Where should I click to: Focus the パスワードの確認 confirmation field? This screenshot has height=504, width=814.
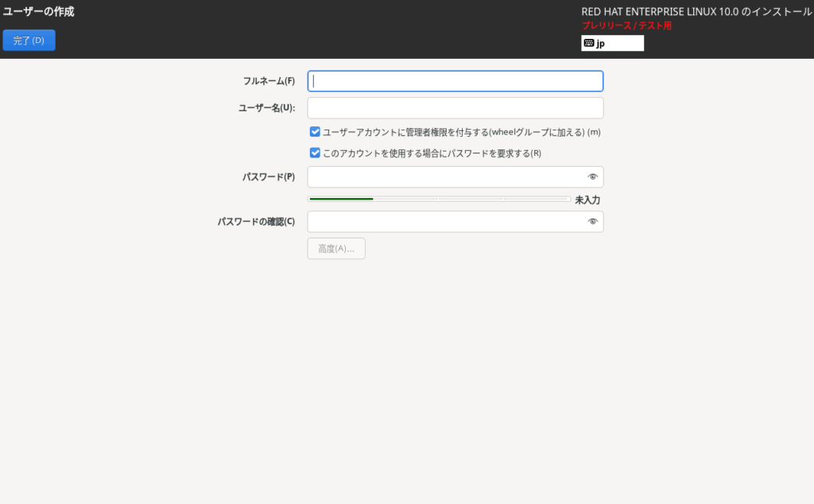tap(445, 222)
